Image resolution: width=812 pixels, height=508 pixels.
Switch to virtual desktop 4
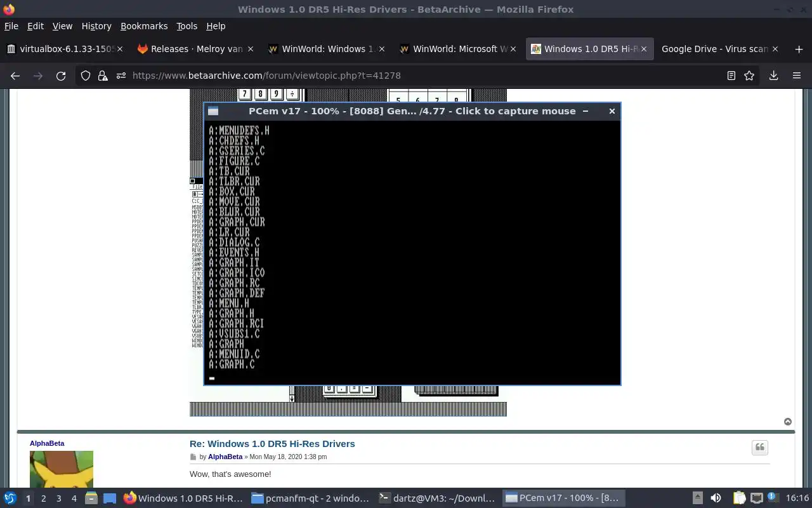click(74, 498)
